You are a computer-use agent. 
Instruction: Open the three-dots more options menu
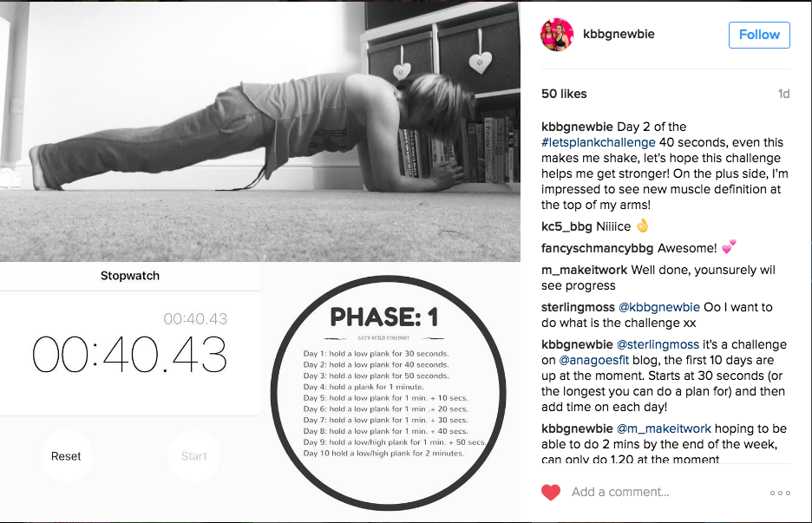[780, 493]
